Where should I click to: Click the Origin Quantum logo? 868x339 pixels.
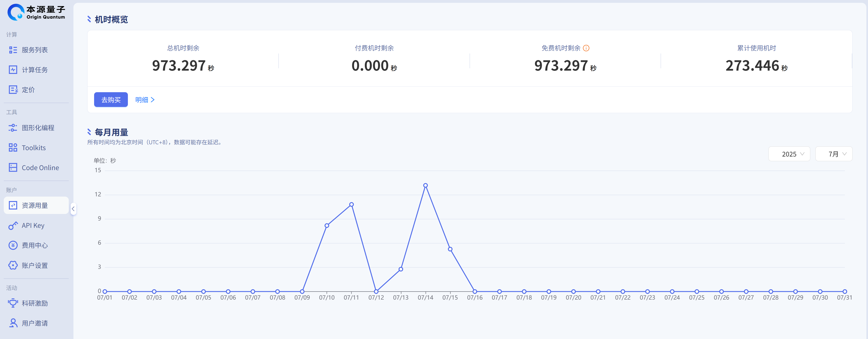(36, 12)
